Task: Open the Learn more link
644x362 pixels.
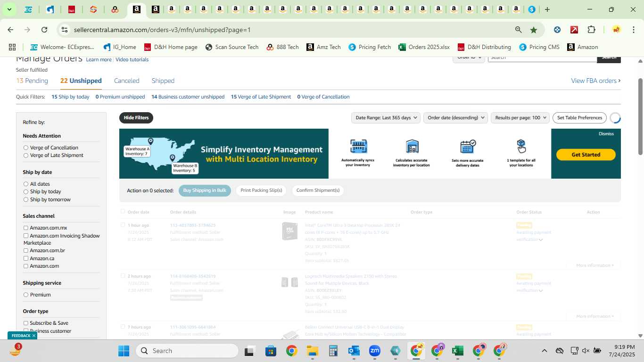Action: click(99, 60)
